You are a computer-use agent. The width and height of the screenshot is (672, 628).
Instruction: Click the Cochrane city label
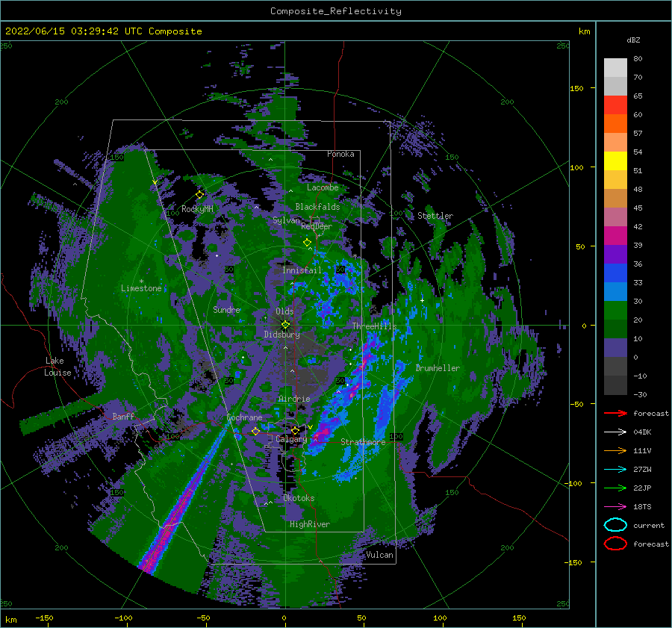244,417
